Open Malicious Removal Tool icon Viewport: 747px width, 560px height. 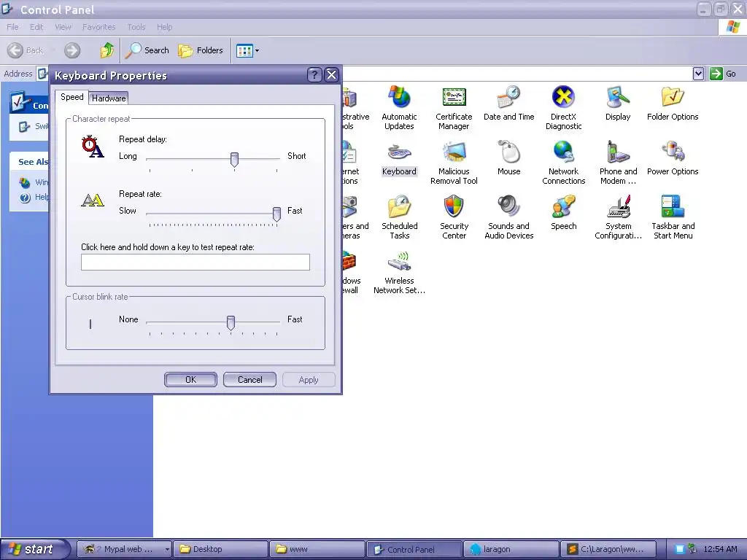(454, 163)
